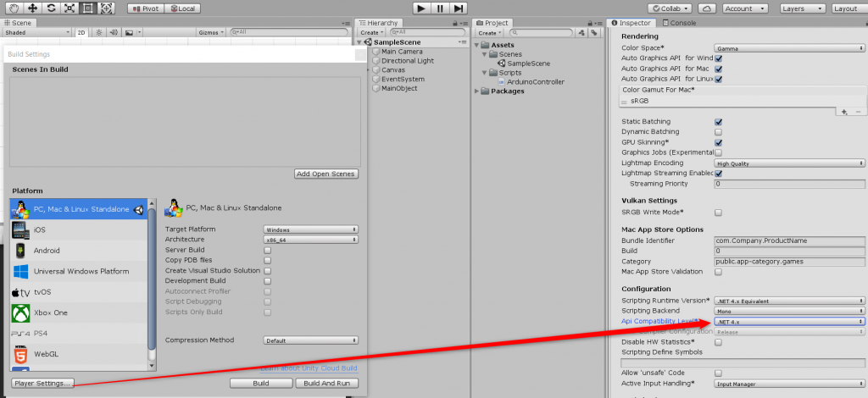The width and height of the screenshot is (868, 398).
Task: Select the PS4 platform
Action: point(79,334)
